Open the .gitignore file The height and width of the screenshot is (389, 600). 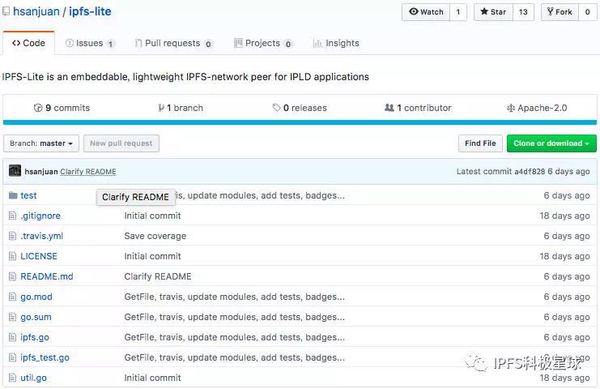coord(41,216)
